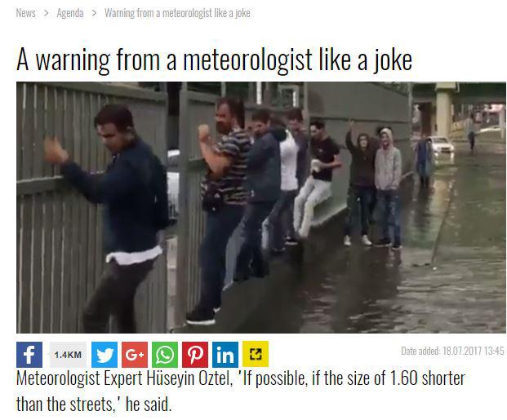This screenshot has height=420, width=507.
Task: Share the article on Facebook
Action: tap(29, 355)
